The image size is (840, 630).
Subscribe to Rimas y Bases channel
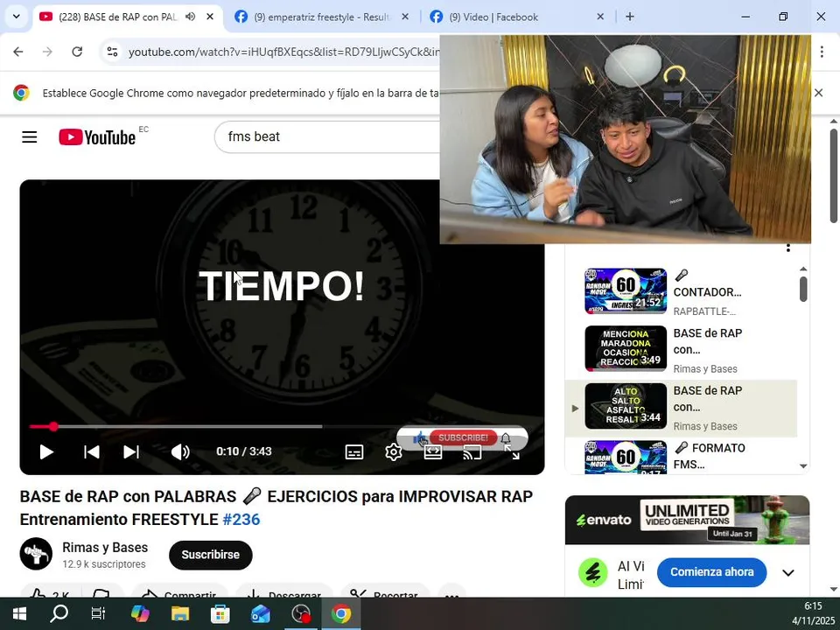[x=211, y=555]
